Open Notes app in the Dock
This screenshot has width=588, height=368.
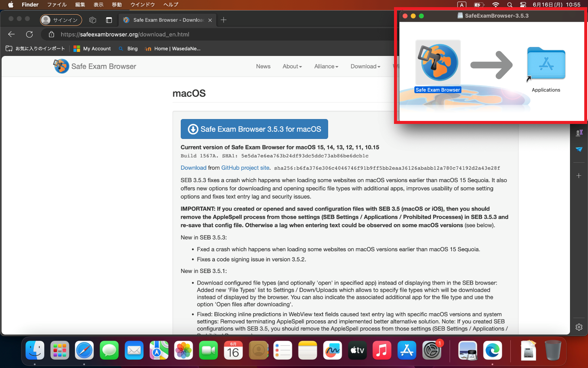coord(308,351)
